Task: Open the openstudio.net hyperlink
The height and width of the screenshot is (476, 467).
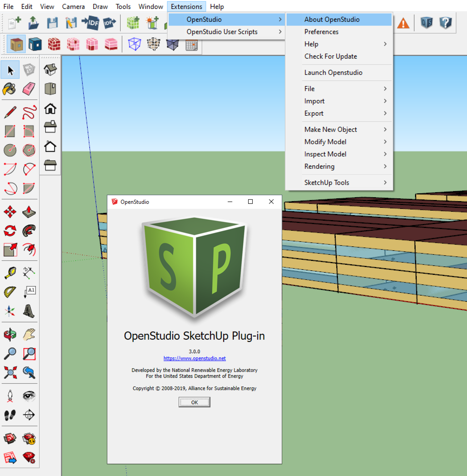Action: [194, 358]
